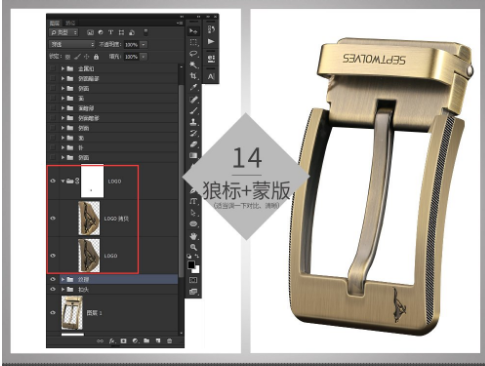The image size is (485, 366).
Task: Switch to the Layers tab
Action: coord(55,23)
